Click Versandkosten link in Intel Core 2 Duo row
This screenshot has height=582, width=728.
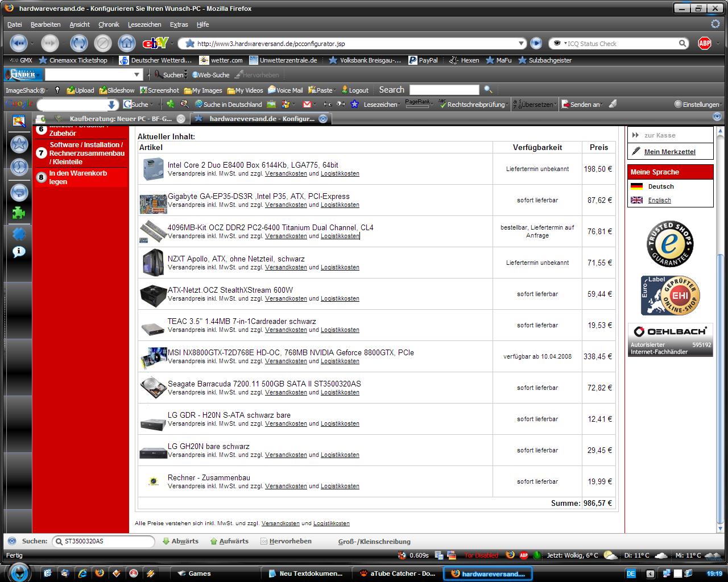(x=286, y=173)
